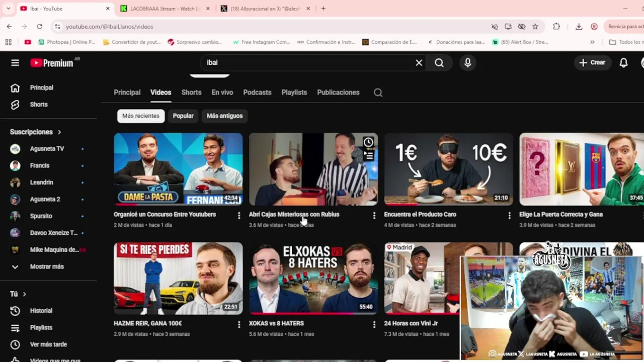Switch to the Publicaciones channel tab
The height and width of the screenshot is (362, 644).
(x=338, y=93)
